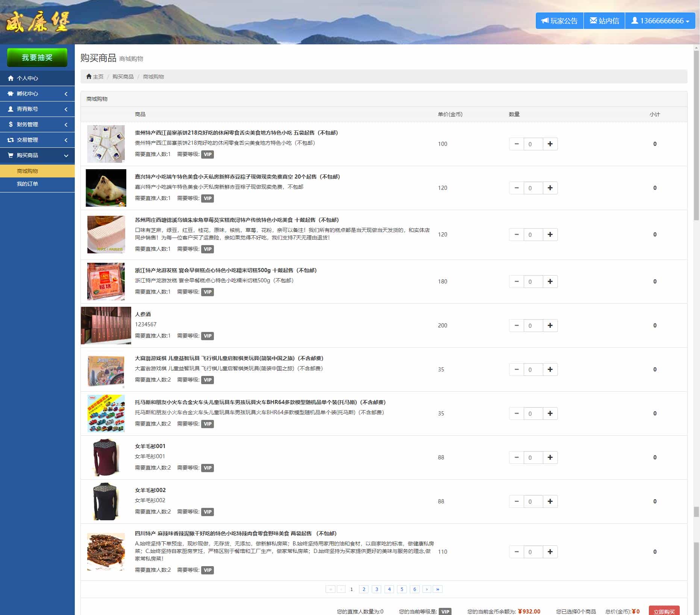Increase quantity for 嘉兴特产赤豆粽子

[550, 188]
